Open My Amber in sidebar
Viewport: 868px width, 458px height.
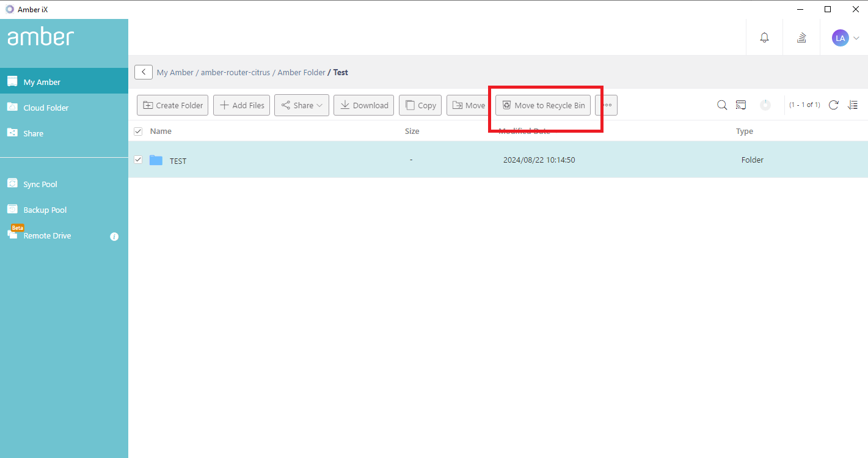click(64, 81)
